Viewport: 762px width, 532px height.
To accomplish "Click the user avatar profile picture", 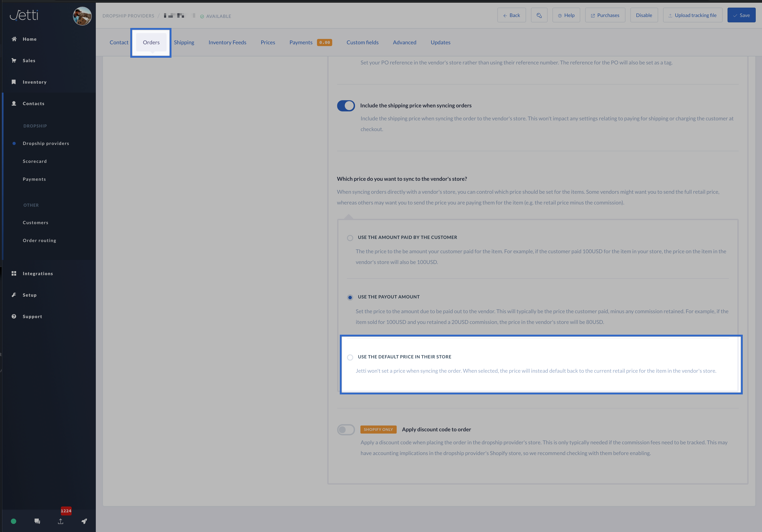I will pos(82,16).
